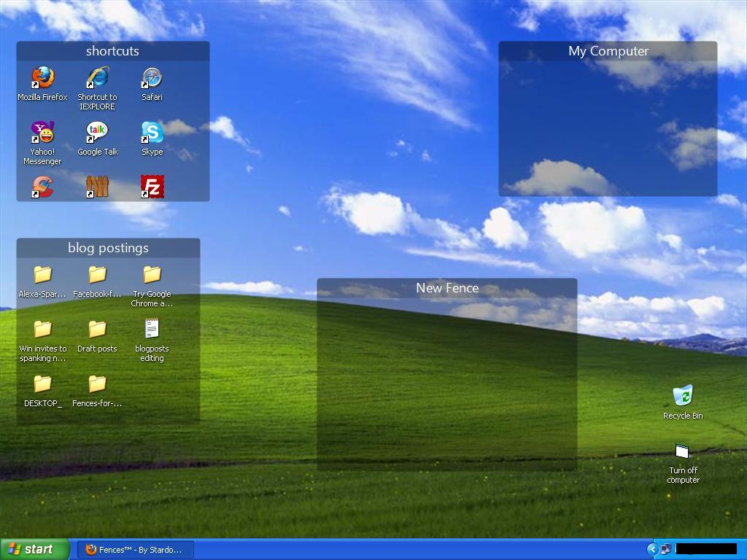747x560 pixels.
Task: Select the Recycle Bin icon
Action: coord(683,396)
